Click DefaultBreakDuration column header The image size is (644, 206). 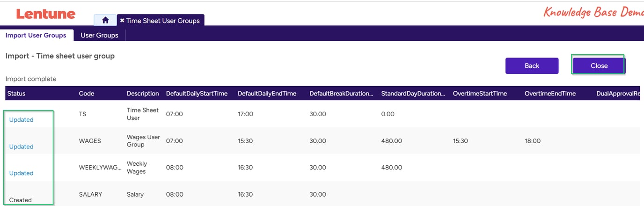tap(341, 93)
